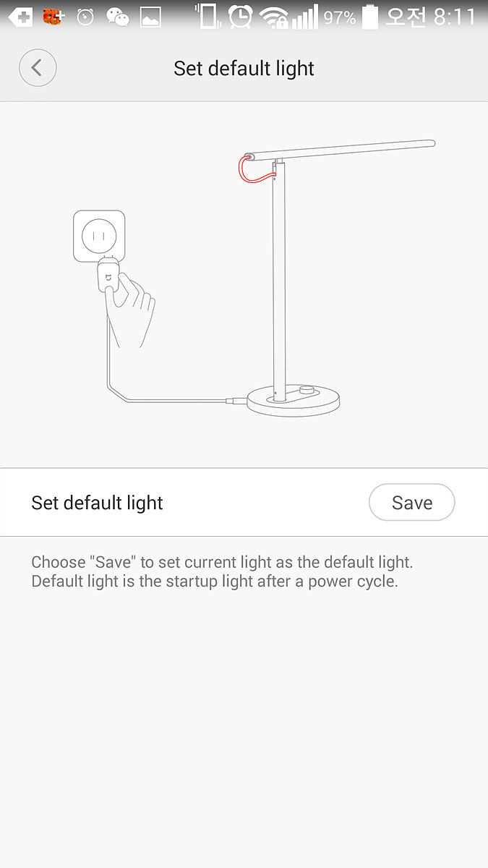Select the Set default light row label
This screenshot has height=868, width=488.
pyautogui.click(x=98, y=503)
